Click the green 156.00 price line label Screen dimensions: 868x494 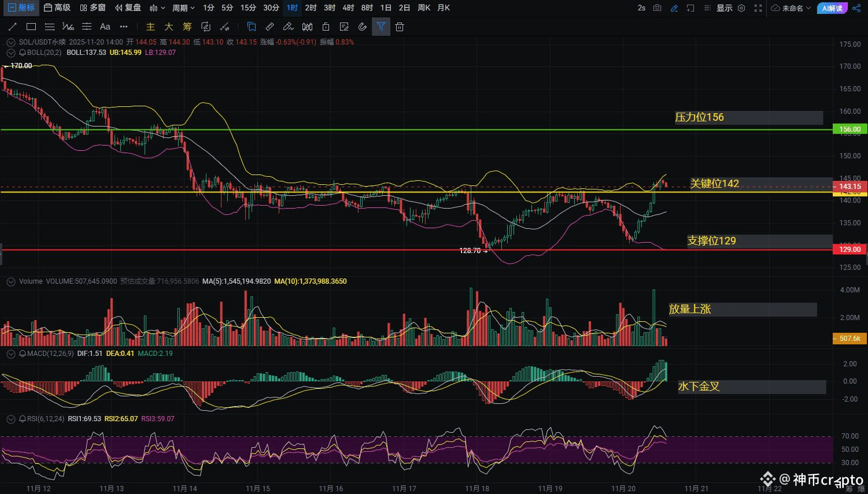click(849, 129)
